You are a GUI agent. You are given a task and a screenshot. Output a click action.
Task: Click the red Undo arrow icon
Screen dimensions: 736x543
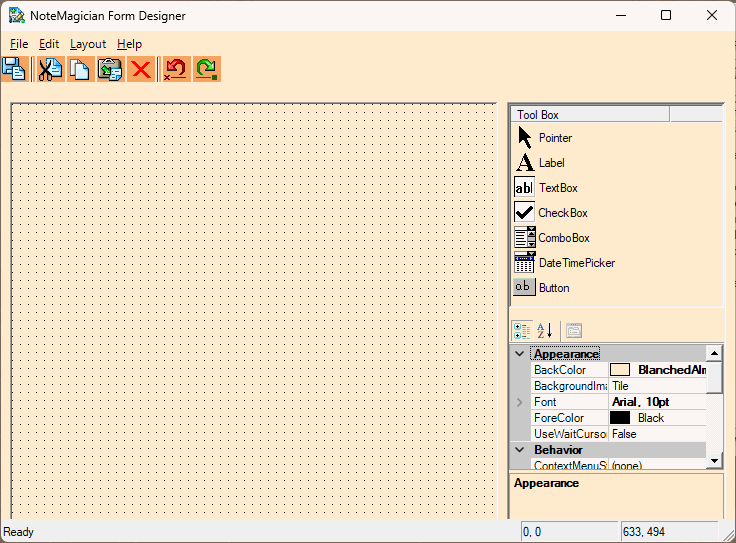coord(176,69)
